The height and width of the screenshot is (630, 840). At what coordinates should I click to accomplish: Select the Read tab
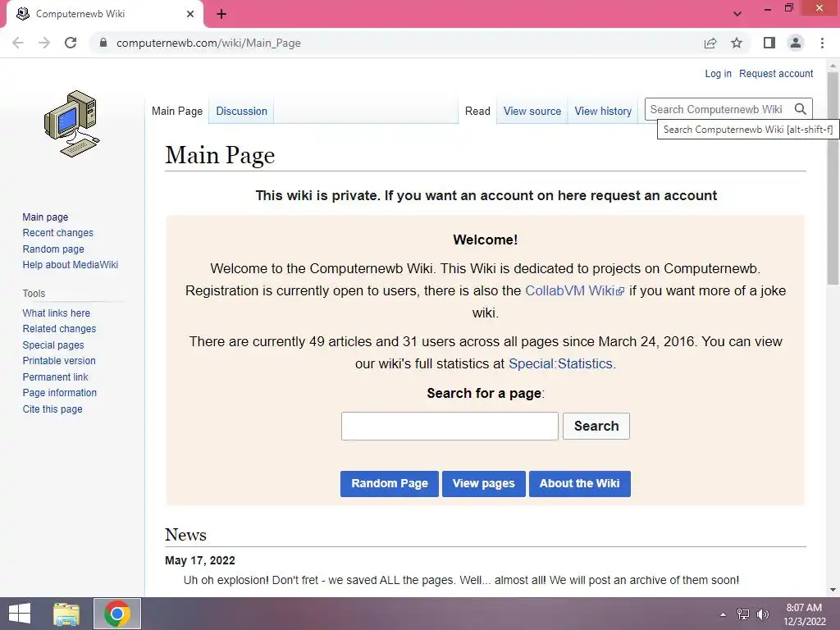(477, 111)
